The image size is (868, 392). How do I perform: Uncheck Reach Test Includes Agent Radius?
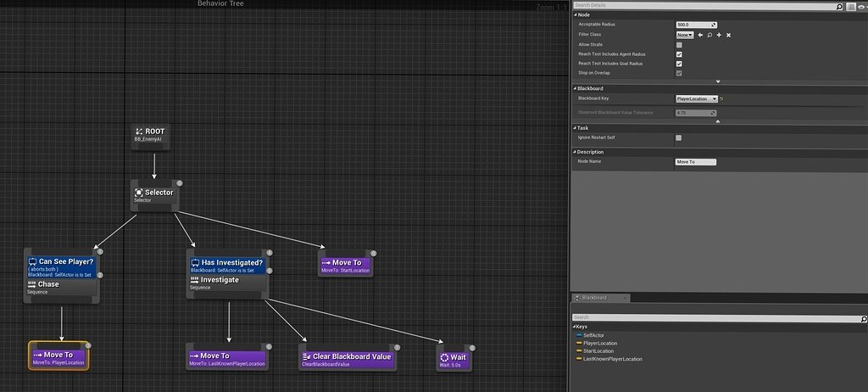pos(679,54)
